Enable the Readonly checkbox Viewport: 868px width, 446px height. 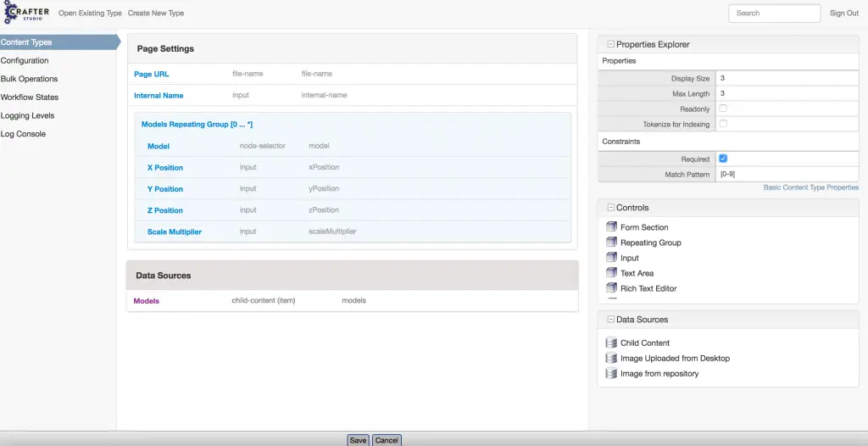point(723,109)
